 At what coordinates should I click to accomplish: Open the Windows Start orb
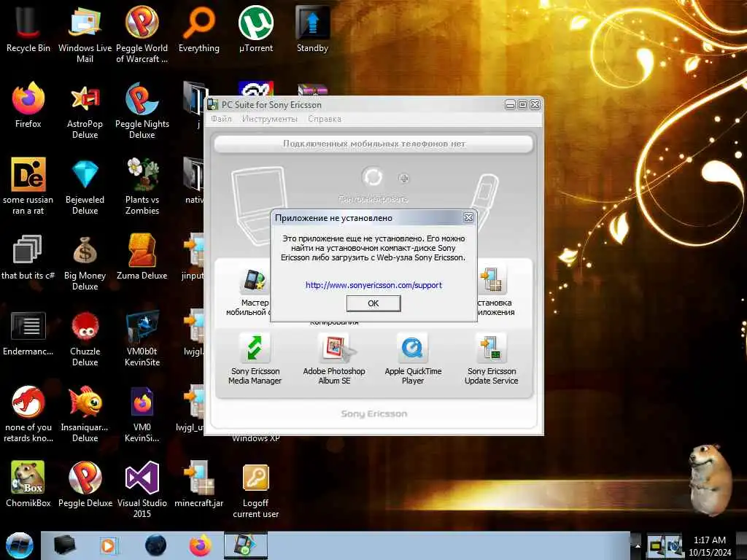click(x=19, y=545)
